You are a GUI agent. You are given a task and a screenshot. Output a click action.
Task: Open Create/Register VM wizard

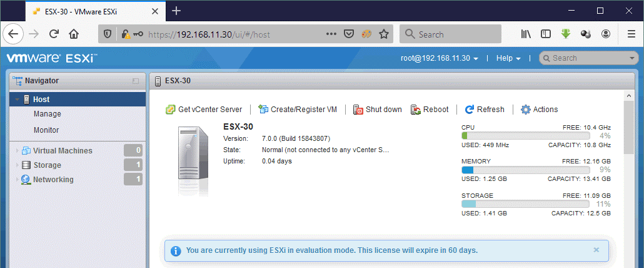[298, 110]
